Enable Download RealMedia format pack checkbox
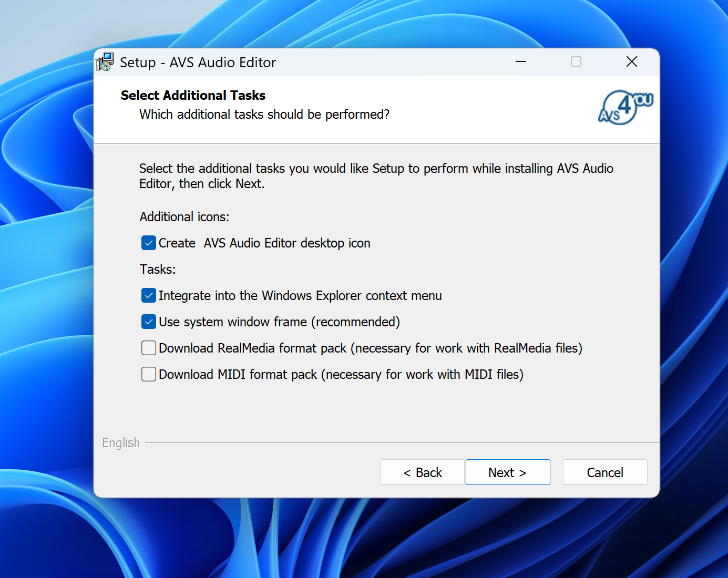The image size is (728, 578). 149,348
